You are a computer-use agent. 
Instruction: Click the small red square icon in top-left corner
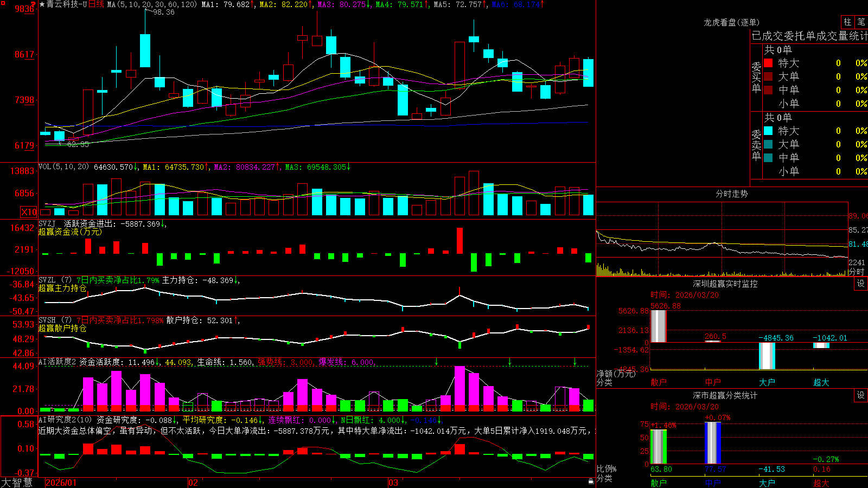click(3, 3)
